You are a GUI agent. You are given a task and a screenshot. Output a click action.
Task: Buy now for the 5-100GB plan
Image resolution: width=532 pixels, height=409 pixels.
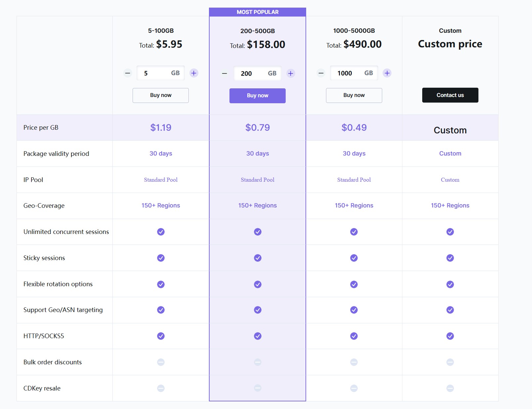pyautogui.click(x=161, y=95)
